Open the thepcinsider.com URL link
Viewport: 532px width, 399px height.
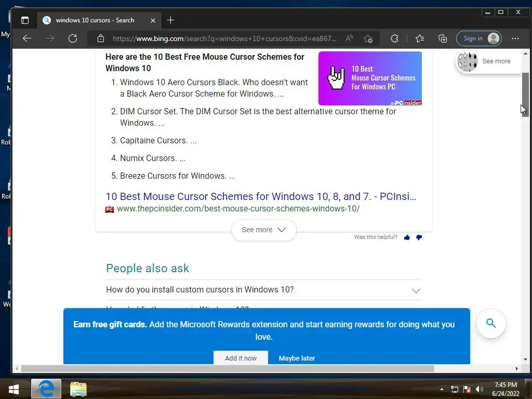[238, 209]
